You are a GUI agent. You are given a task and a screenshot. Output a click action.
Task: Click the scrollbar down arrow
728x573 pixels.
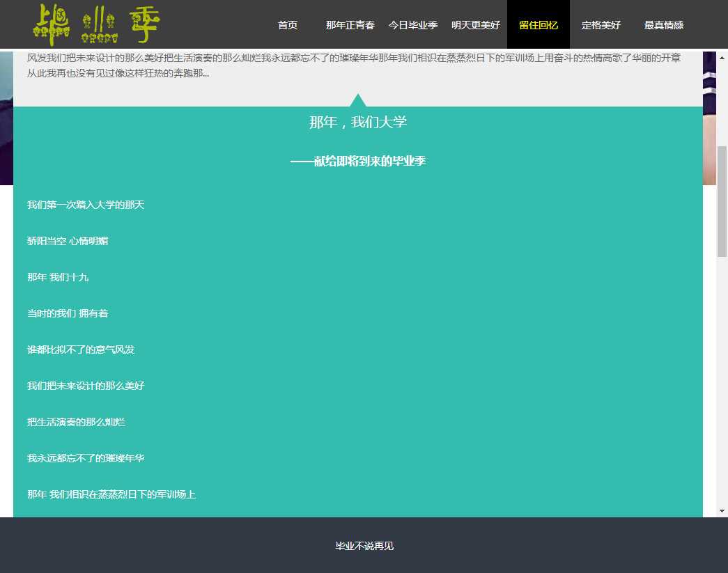pyautogui.click(x=722, y=511)
